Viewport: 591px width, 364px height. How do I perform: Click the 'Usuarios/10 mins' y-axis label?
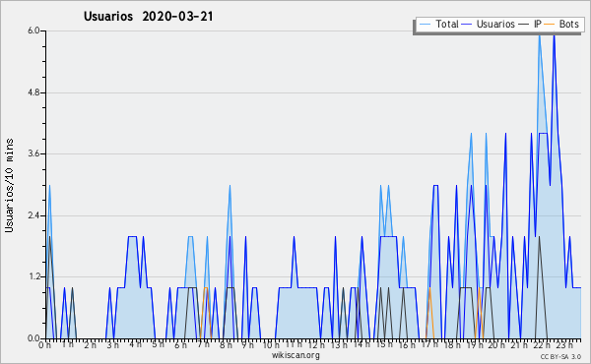(x=9, y=186)
